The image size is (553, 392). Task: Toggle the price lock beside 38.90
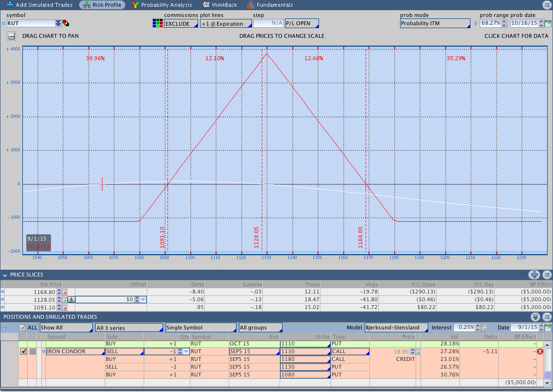pos(419,351)
